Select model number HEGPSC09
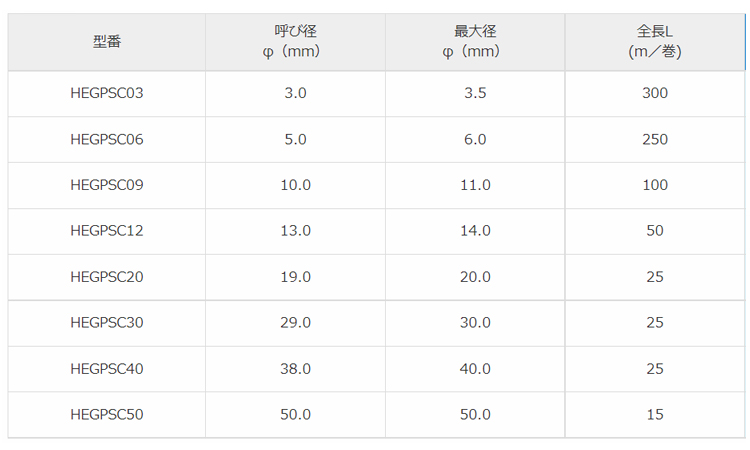 (107, 185)
